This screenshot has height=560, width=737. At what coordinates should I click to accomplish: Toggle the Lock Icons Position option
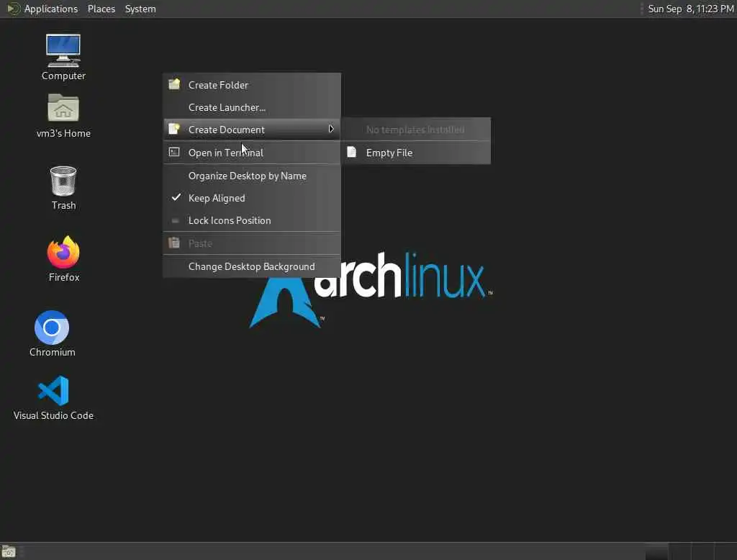[x=251, y=220]
